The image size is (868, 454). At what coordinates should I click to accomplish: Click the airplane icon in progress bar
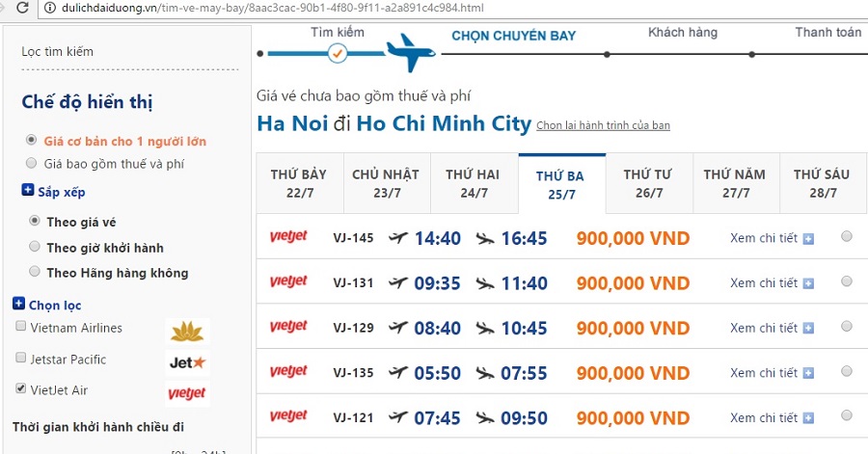[411, 53]
